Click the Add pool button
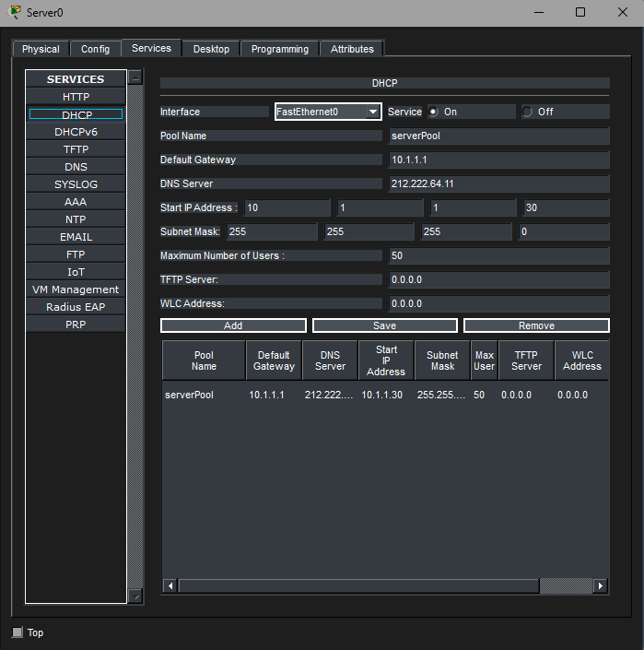Image resolution: width=644 pixels, height=650 pixels. coord(233,325)
